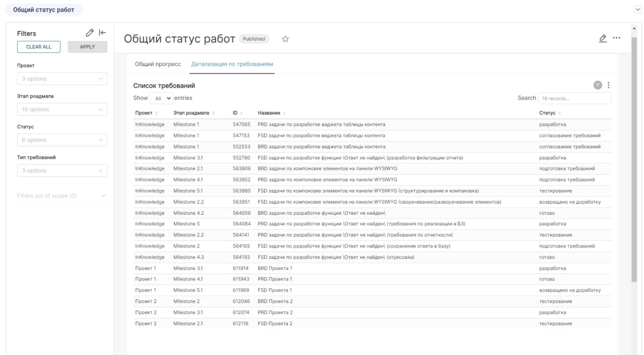Collapse the Filters sidebar with arrow icon
Viewport: 644px width, 355px height.
tap(102, 33)
